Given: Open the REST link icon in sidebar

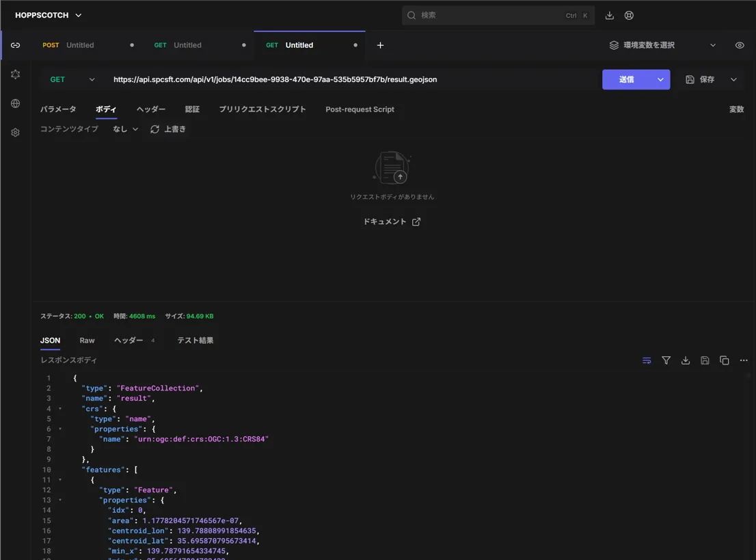Looking at the screenshot, I should pos(16,45).
